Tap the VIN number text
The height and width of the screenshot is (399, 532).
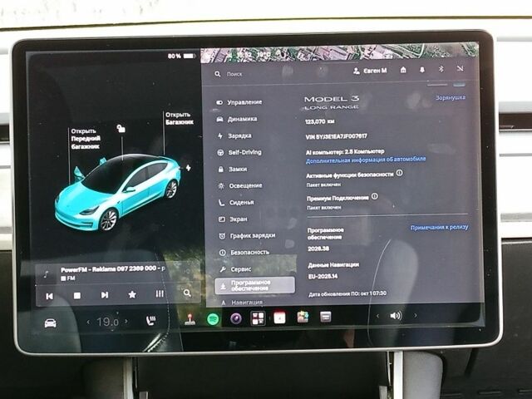[336, 136]
